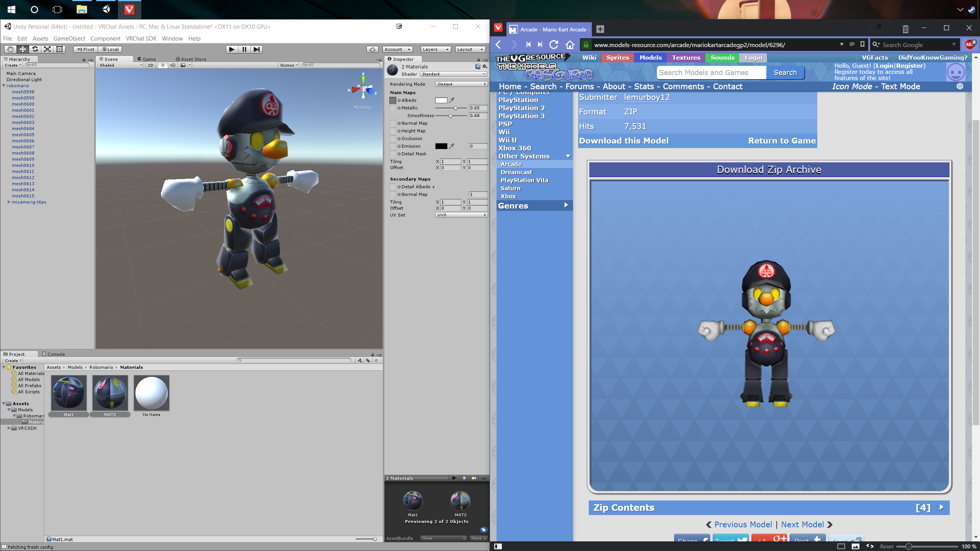This screenshot has width=980, height=551.
Task: Expand the mixamorig:Hips tree item
Action: (9, 202)
